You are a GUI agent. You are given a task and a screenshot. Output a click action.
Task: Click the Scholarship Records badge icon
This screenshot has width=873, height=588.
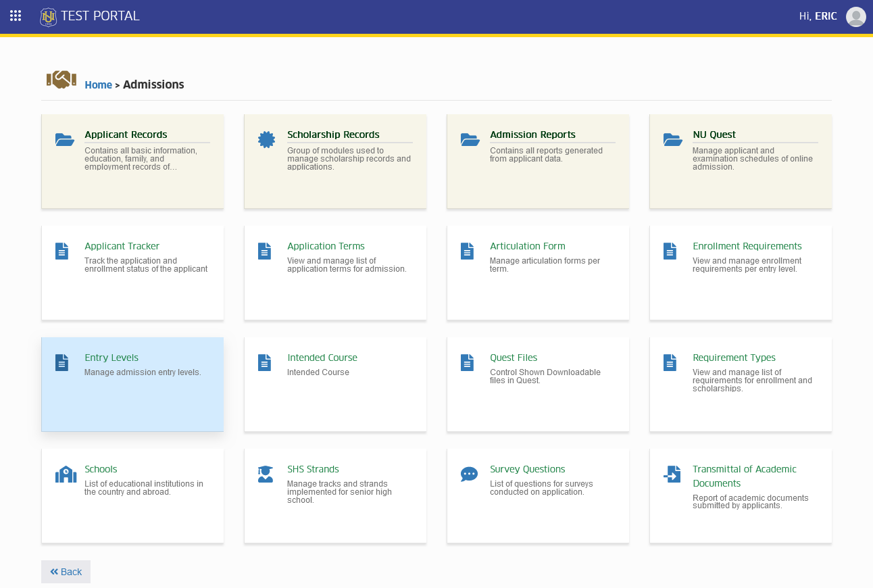point(267,140)
